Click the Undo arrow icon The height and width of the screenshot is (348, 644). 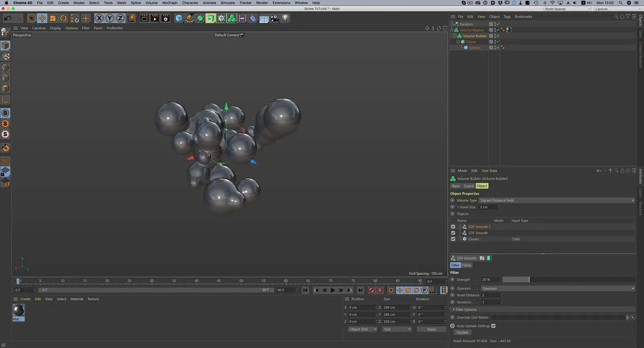coord(8,19)
